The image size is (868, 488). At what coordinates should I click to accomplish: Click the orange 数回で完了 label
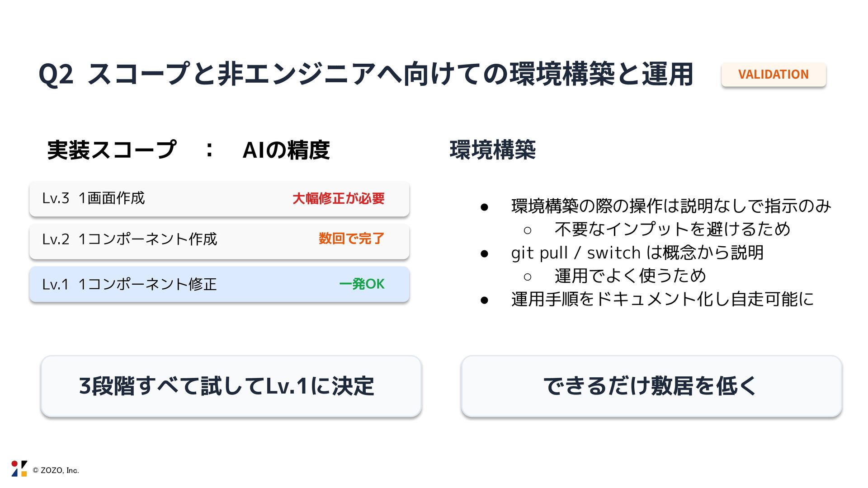[351, 239]
